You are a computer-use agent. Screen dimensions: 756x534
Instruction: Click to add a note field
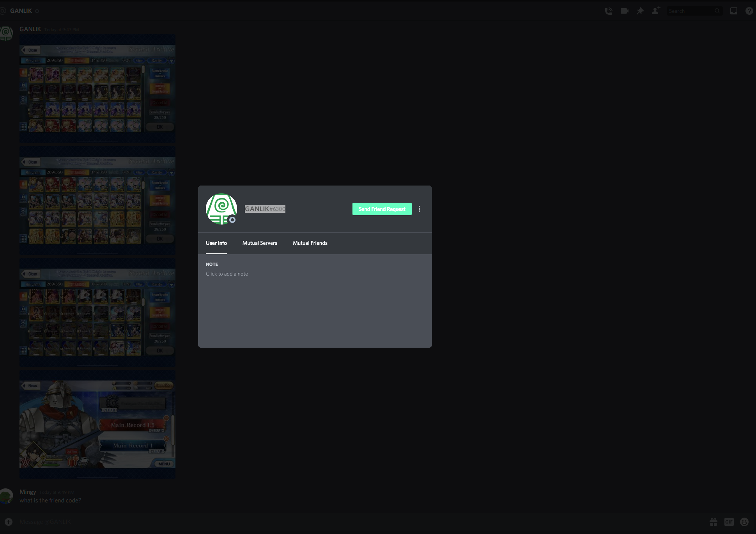(227, 274)
